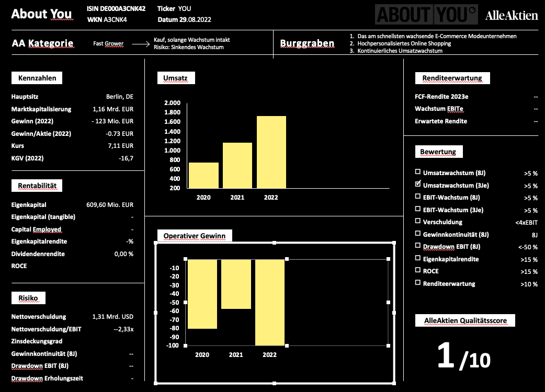Click the Operativer Gewinn chart title box
Image resolution: width=545 pixels, height=392 pixels.
pyautogui.click(x=195, y=236)
